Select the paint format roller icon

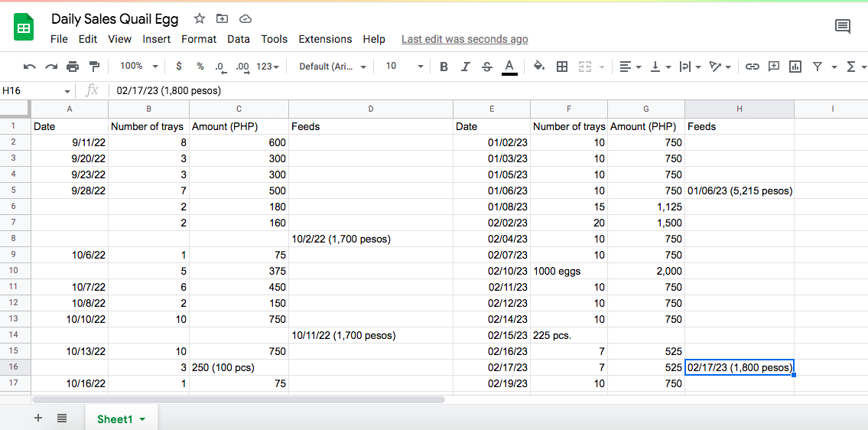[94, 67]
